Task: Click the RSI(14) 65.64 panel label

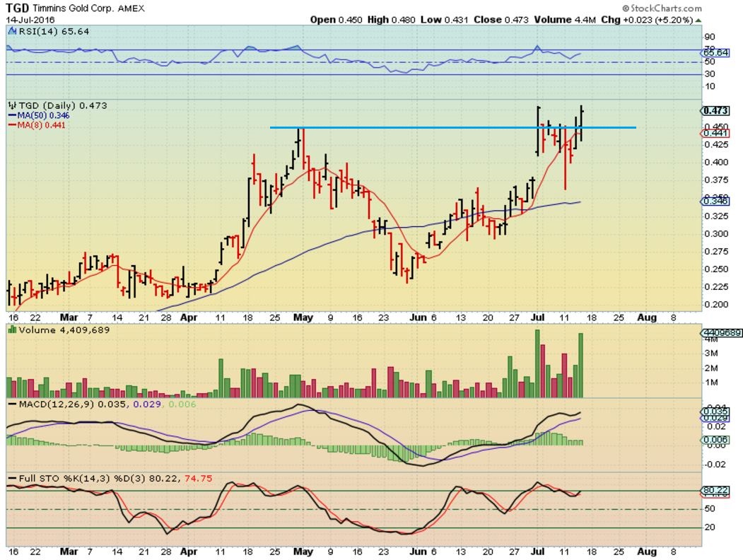Action: [x=54, y=31]
